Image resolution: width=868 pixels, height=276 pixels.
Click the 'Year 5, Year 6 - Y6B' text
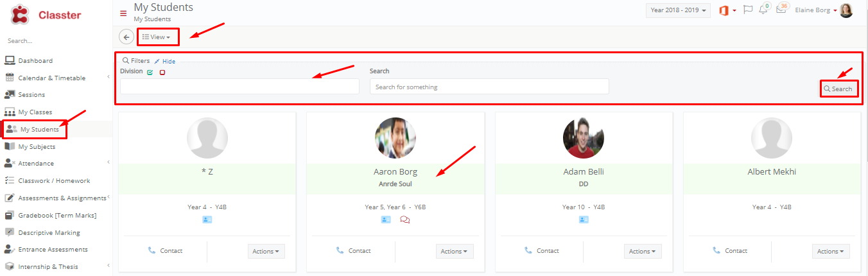point(395,207)
